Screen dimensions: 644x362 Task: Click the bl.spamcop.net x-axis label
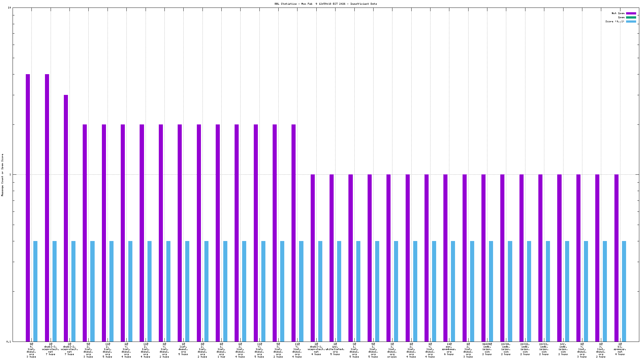coord(620,349)
